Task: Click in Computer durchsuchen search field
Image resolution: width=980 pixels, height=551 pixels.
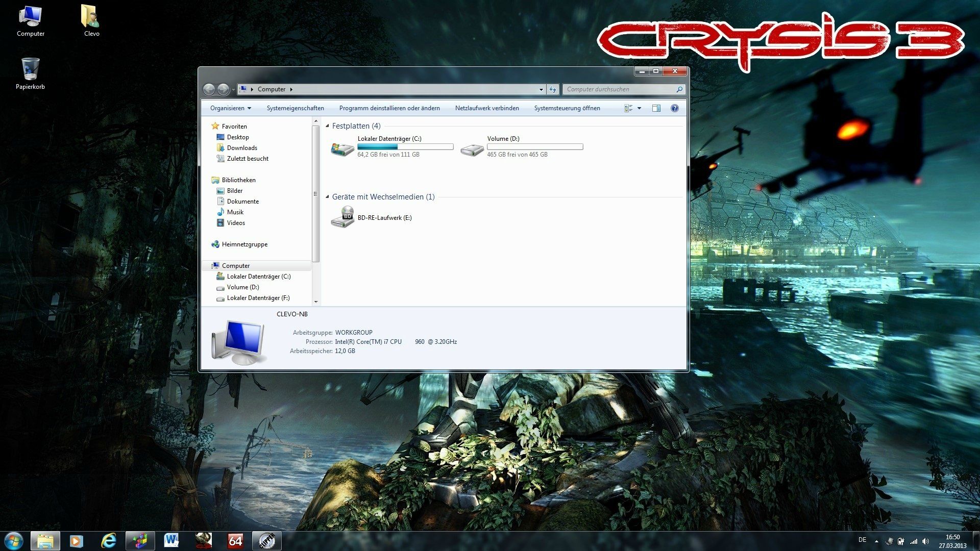Action: coord(619,89)
